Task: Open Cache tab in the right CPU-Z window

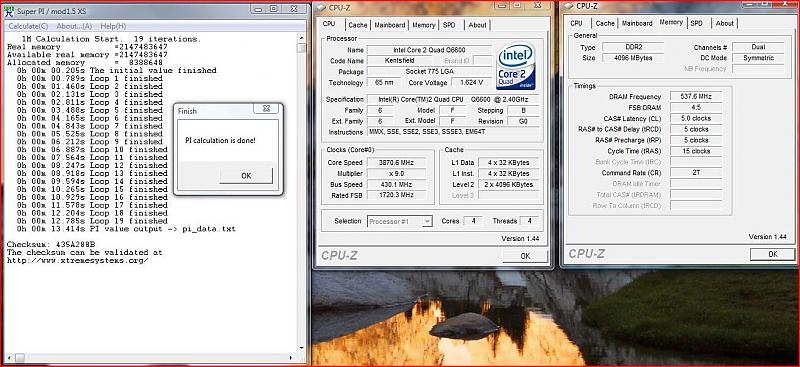Action: tap(605, 23)
